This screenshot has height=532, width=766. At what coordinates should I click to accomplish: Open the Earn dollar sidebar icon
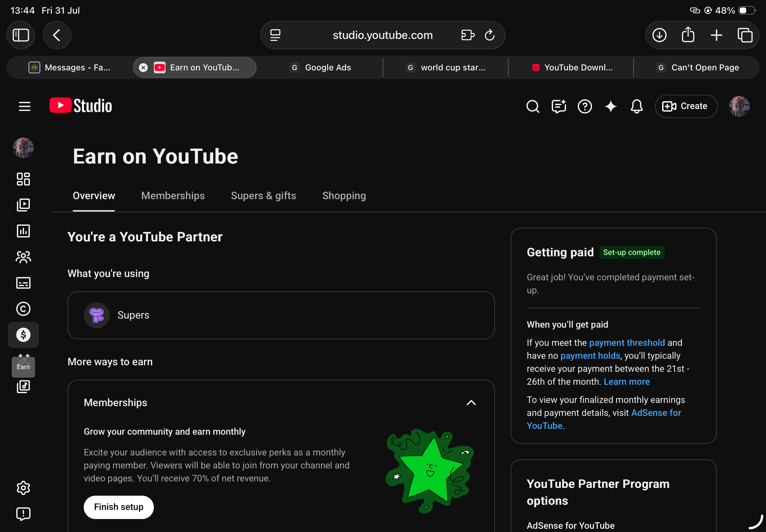23,335
